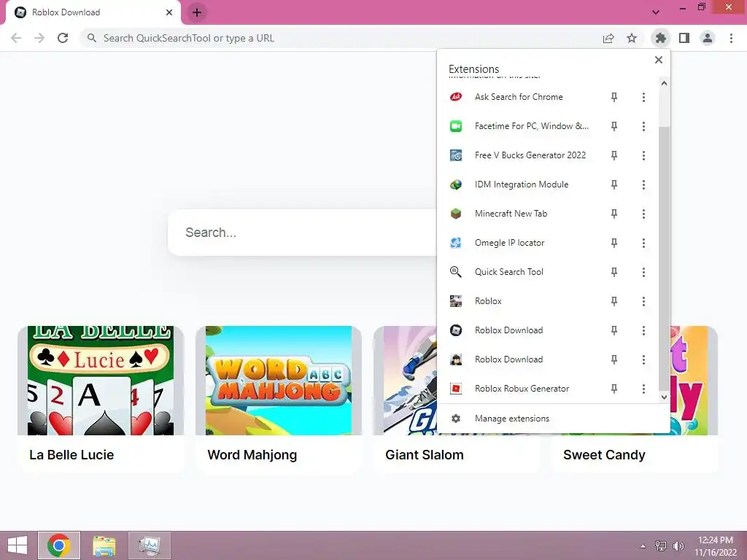This screenshot has width=747, height=560.
Task: Open more actions for Omegle IP locator
Action: click(643, 243)
